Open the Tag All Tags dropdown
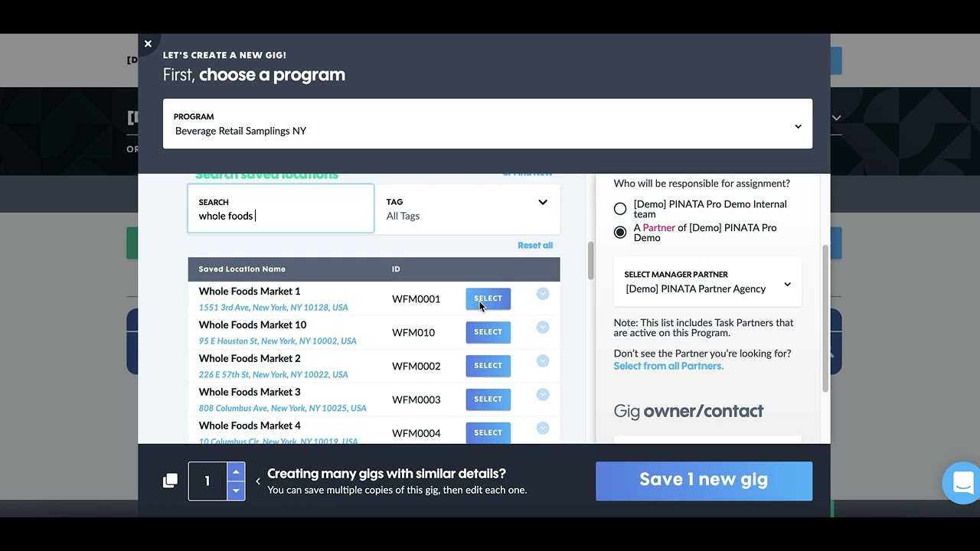The width and height of the screenshot is (980, 551). coord(467,208)
